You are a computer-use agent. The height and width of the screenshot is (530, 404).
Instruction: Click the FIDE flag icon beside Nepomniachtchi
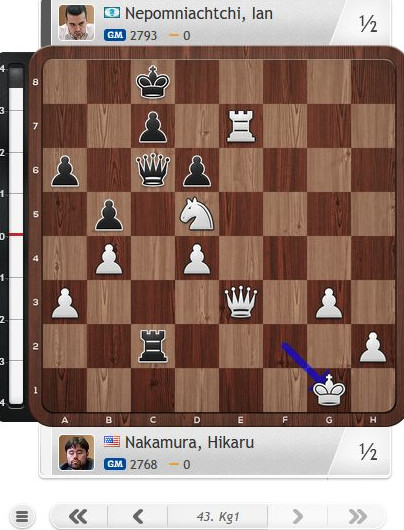click(112, 13)
